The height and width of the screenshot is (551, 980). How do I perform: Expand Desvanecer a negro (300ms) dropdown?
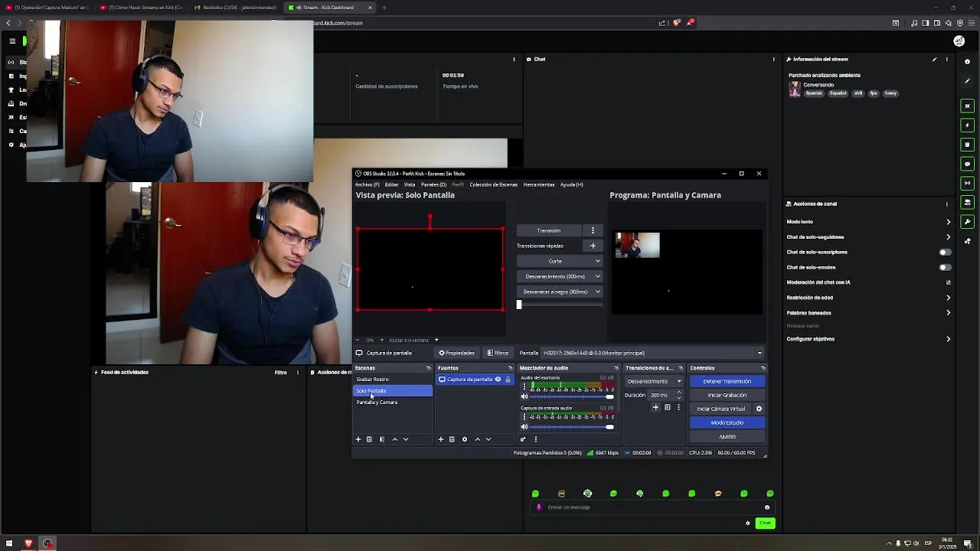click(x=598, y=292)
